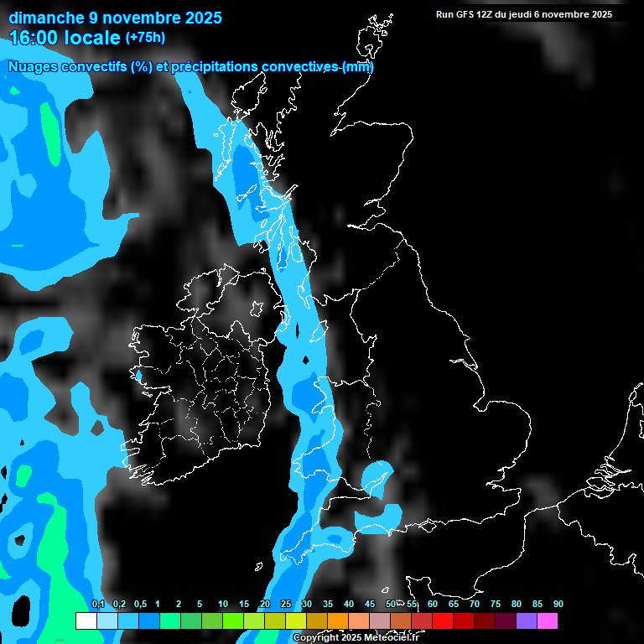This screenshot has width=644, height=644.
Task: Select the magenta swatch at legend end
Action: tap(547, 621)
